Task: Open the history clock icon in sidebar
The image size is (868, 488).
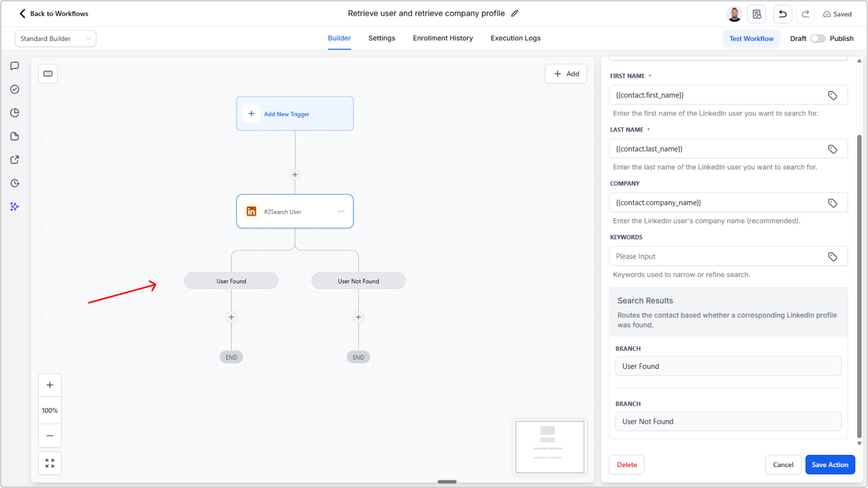Action: [x=14, y=183]
